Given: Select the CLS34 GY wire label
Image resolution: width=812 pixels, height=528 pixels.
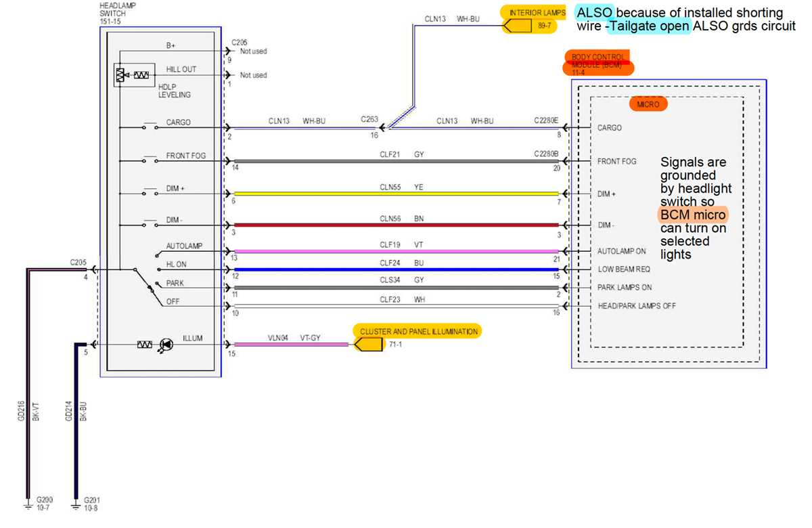Looking at the screenshot, I should click(401, 281).
